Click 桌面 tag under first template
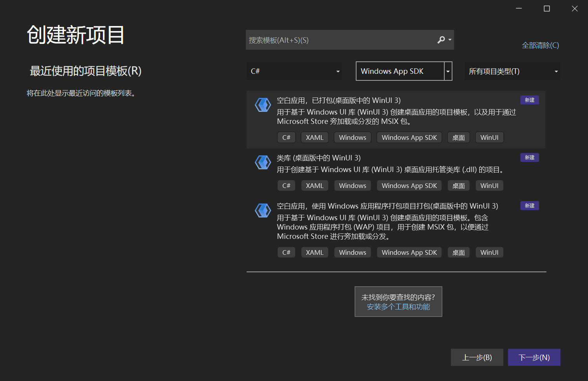The height and width of the screenshot is (381, 588). click(x=459, y=137)
